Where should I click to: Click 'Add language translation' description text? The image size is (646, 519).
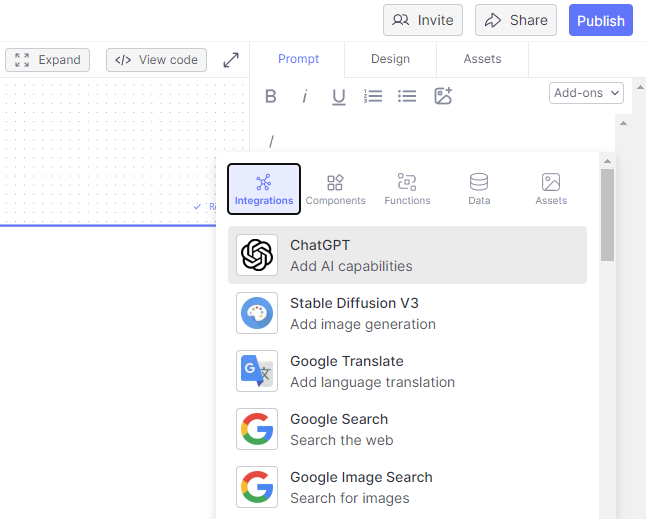[372, 383]
